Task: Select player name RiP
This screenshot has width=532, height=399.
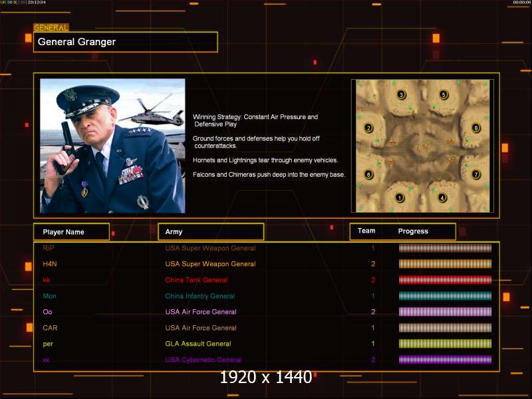Action: (x=49, y=248)
